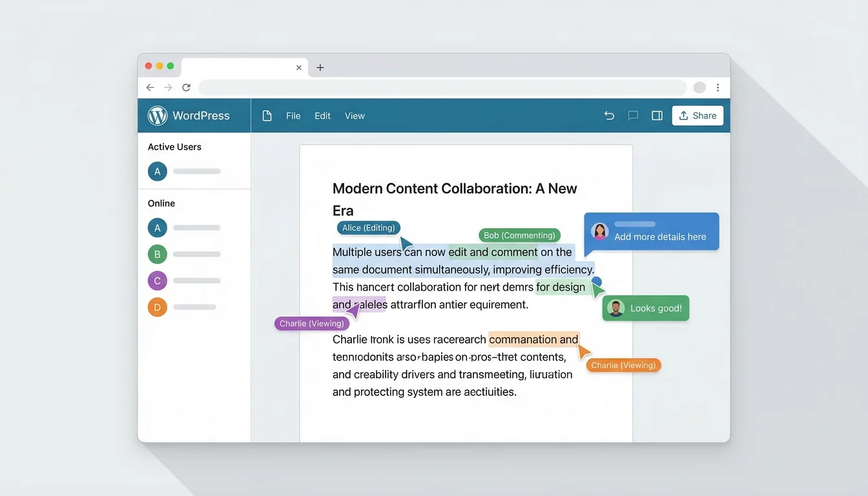Select user A under Active Users
868x496 pixels.
[x=158, y=171]
